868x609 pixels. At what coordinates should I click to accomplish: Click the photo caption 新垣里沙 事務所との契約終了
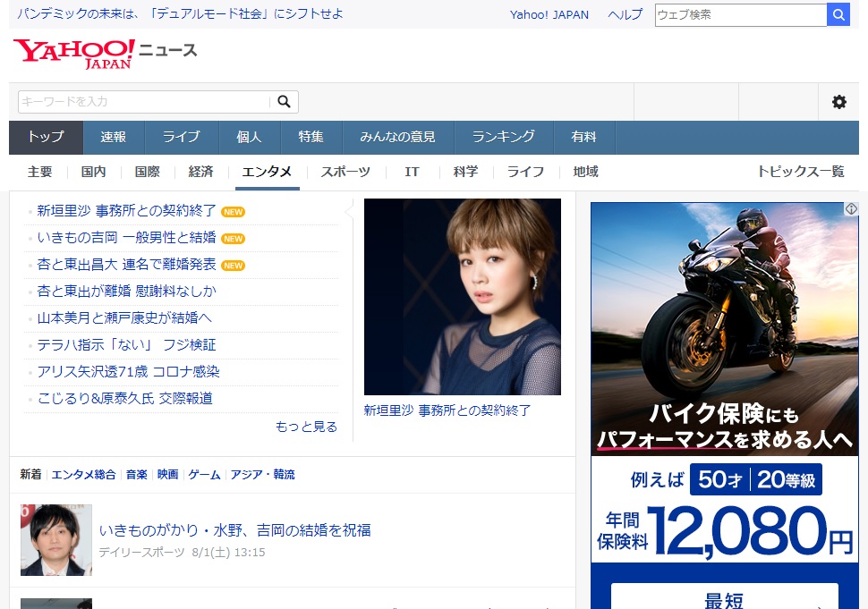click(447, 410)
